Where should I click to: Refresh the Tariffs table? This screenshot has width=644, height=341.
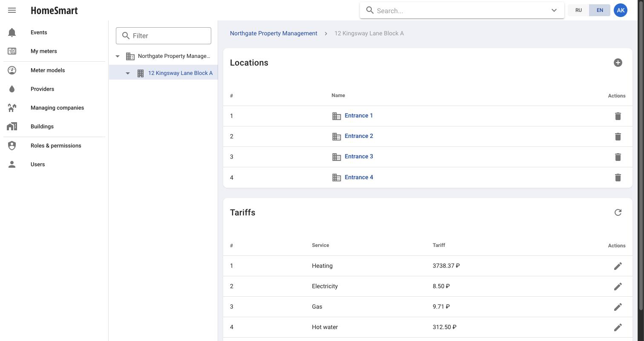pos(618,212)
